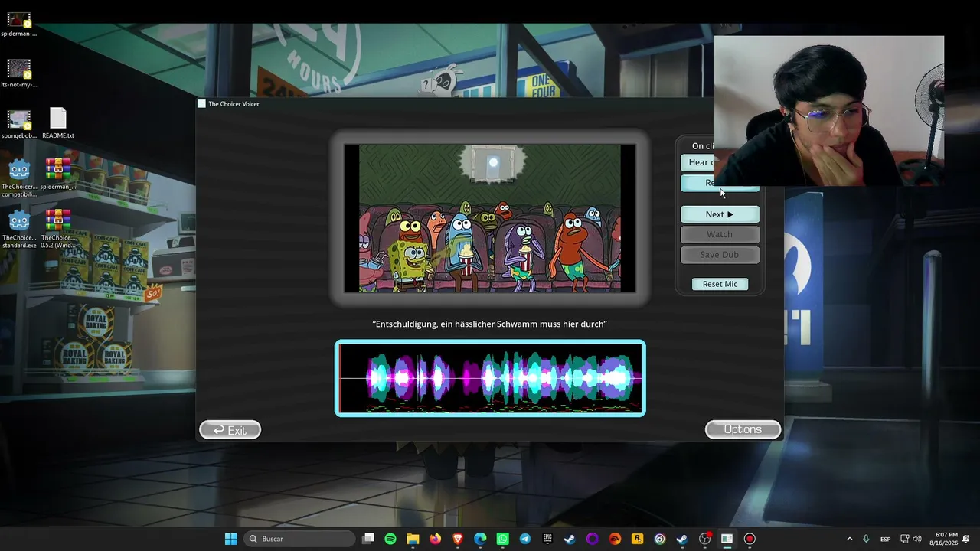The width and height of the screenshot is (980, 551).
Task: Open the Options menu button
Action: coord(743,429)
